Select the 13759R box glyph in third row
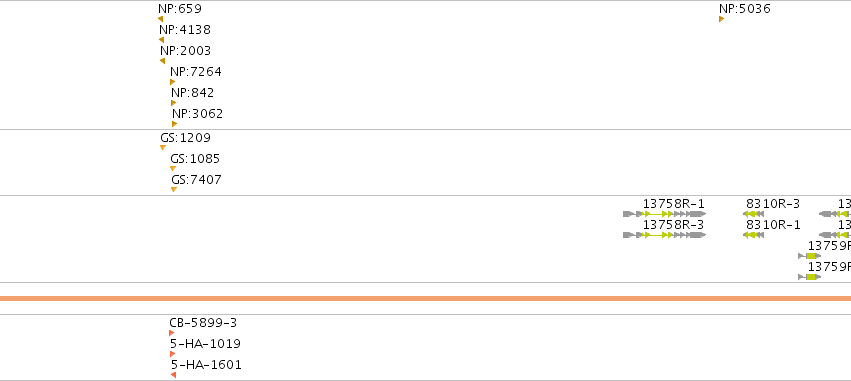This screenshot has height=381, width=851. [x=810, y=256]
